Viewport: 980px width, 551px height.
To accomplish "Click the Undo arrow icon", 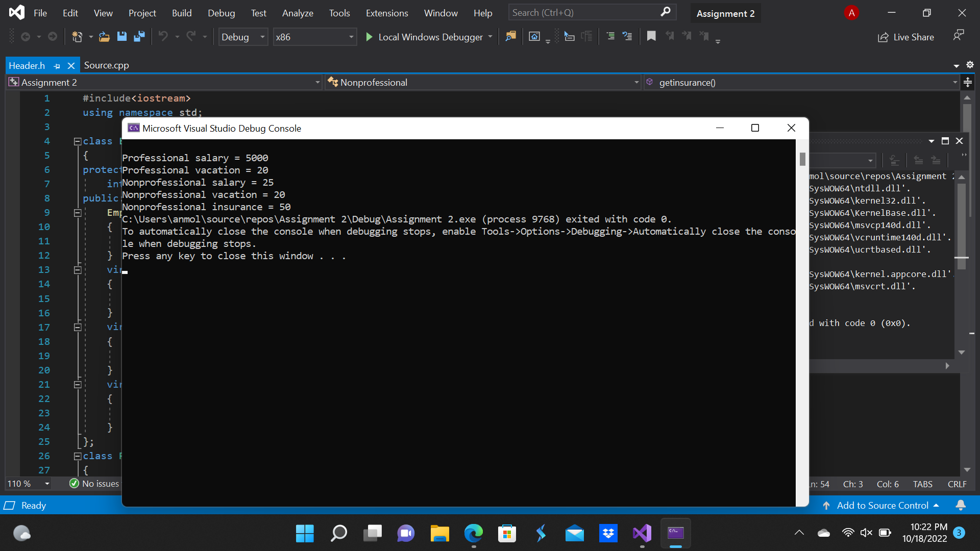I will (x=163, y=37).
